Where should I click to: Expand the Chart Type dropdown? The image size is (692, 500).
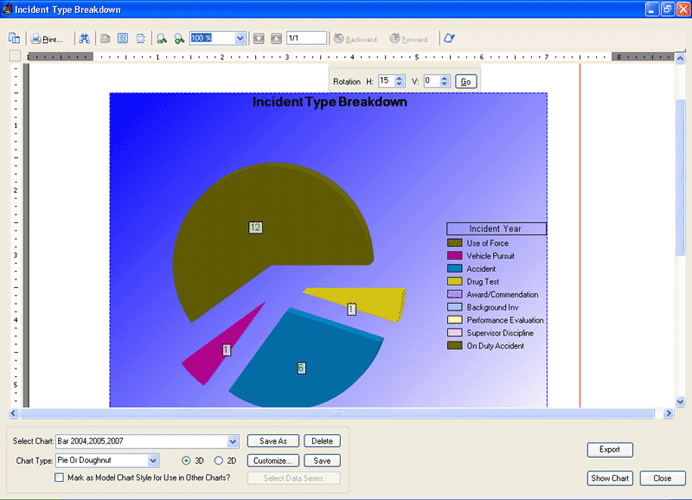[153, 461]
